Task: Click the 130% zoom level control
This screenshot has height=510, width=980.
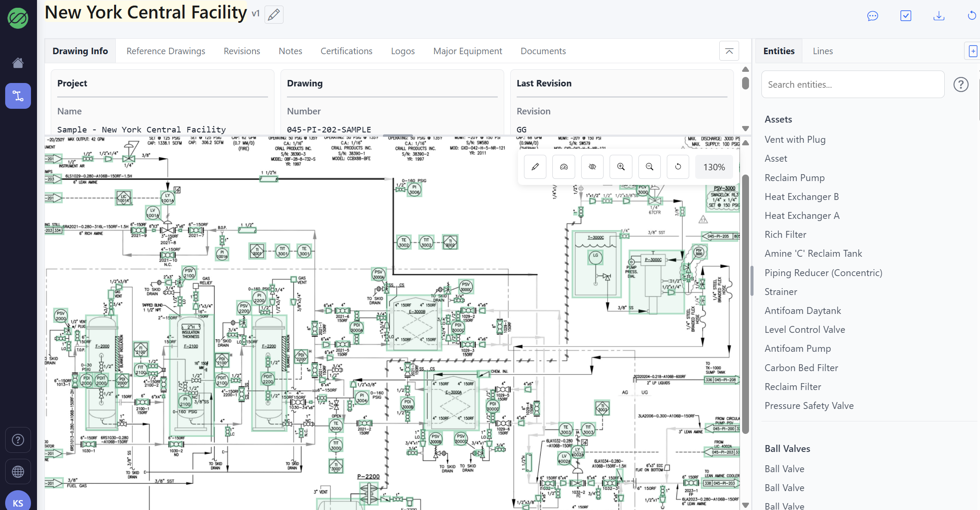Action: 714,167
